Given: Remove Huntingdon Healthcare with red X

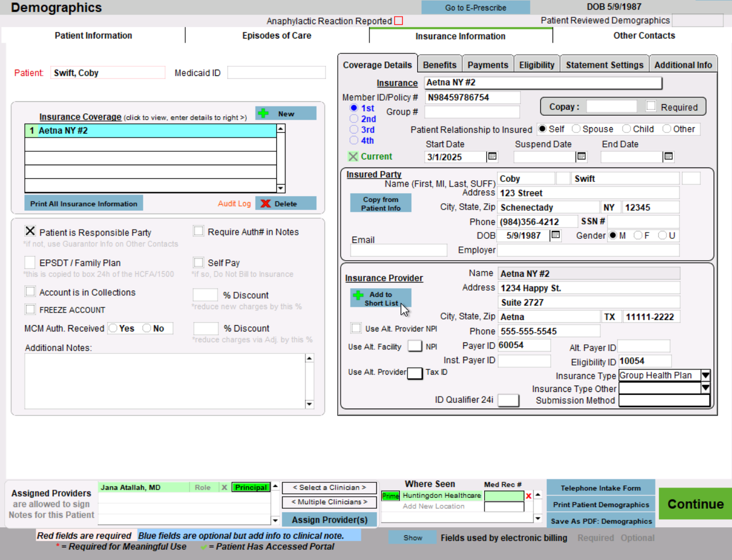Looking at the screenshot, I should (x=528, y=496).
